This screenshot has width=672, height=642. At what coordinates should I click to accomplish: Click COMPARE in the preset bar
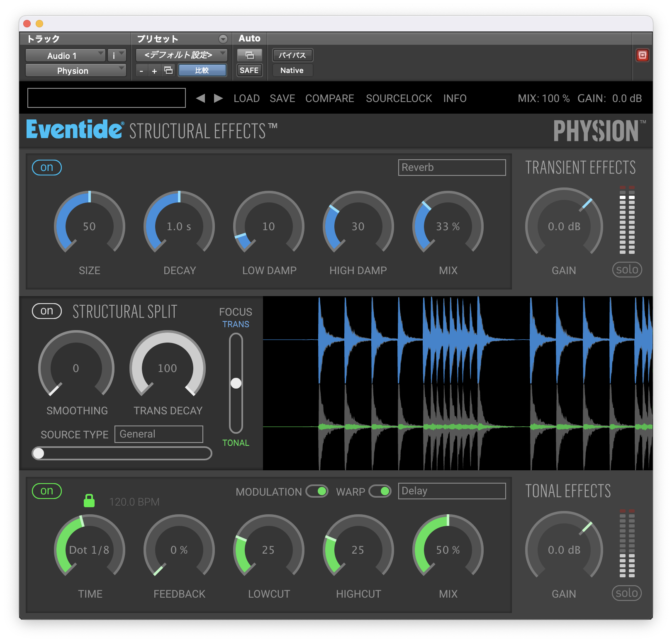click(x=330, y=98)
